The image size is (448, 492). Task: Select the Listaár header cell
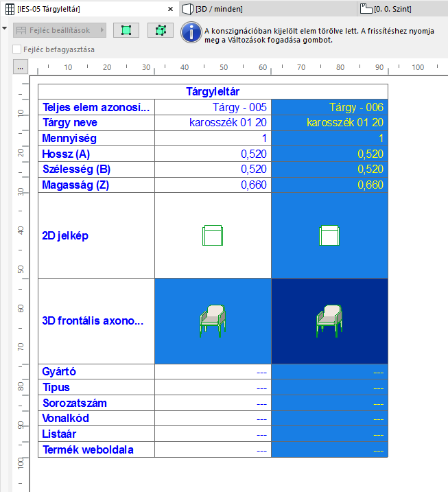[x=96, y=434]
